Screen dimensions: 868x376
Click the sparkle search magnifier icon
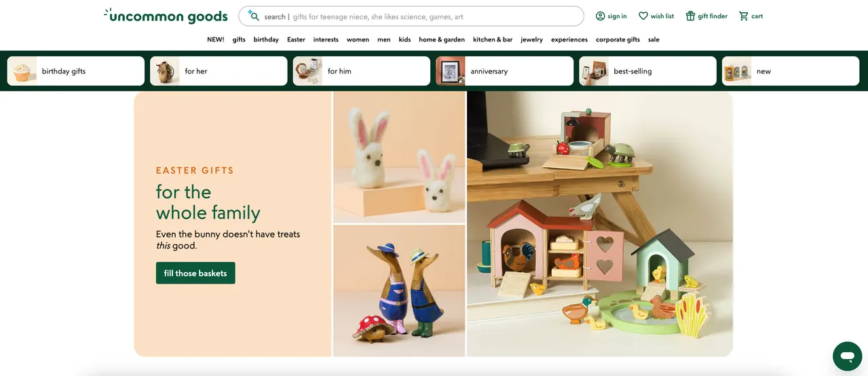tap(253, 16)
